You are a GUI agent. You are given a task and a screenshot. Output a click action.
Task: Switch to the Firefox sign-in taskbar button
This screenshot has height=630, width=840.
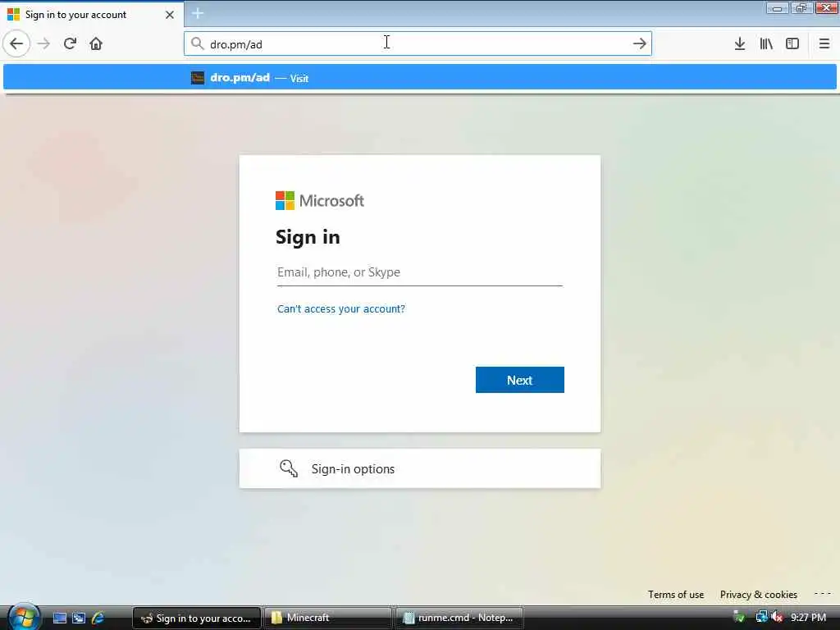[x=197, y=618]
